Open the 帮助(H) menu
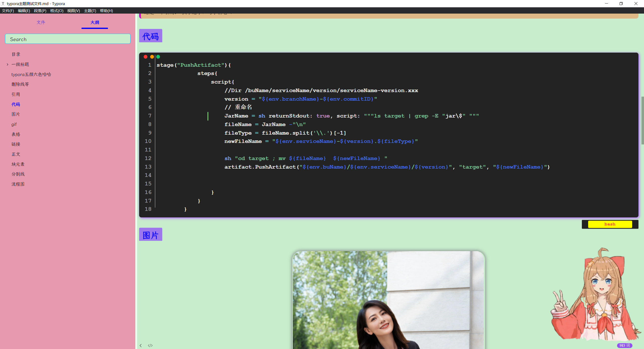This screenshot has height=349, width=644. [106, 11]
